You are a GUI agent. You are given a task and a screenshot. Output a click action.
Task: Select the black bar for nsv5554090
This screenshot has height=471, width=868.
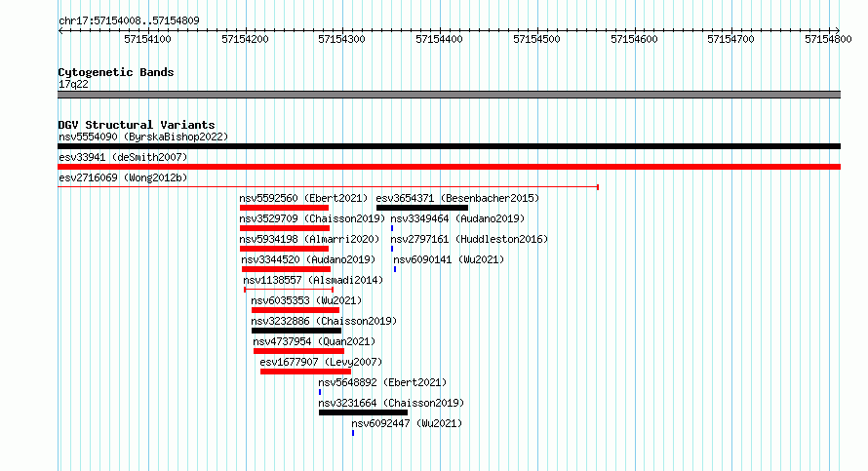pyautogui.click(x=449, y=146)
